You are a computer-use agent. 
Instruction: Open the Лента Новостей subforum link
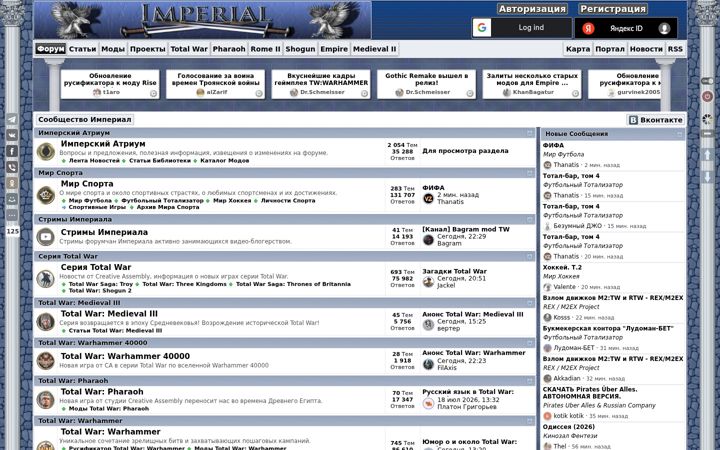click(94, 161)
